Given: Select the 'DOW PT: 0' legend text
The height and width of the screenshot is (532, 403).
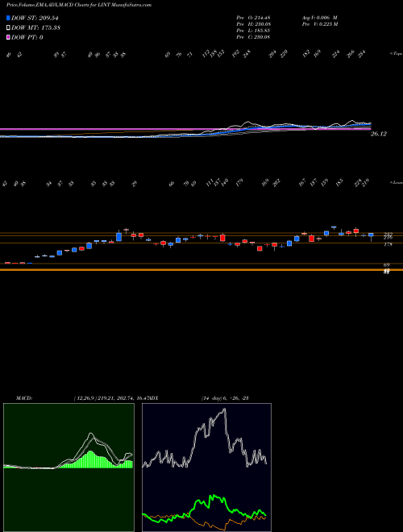Looking at the screenshot, I should tap(27, 37).
